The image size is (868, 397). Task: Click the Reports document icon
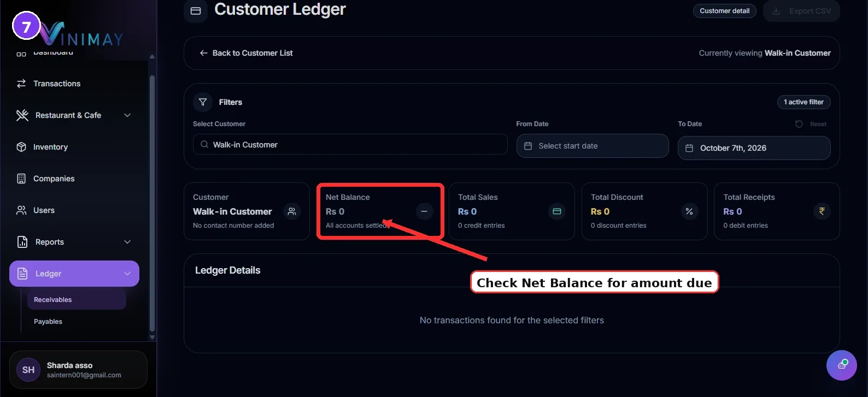[x=22, y=242]
